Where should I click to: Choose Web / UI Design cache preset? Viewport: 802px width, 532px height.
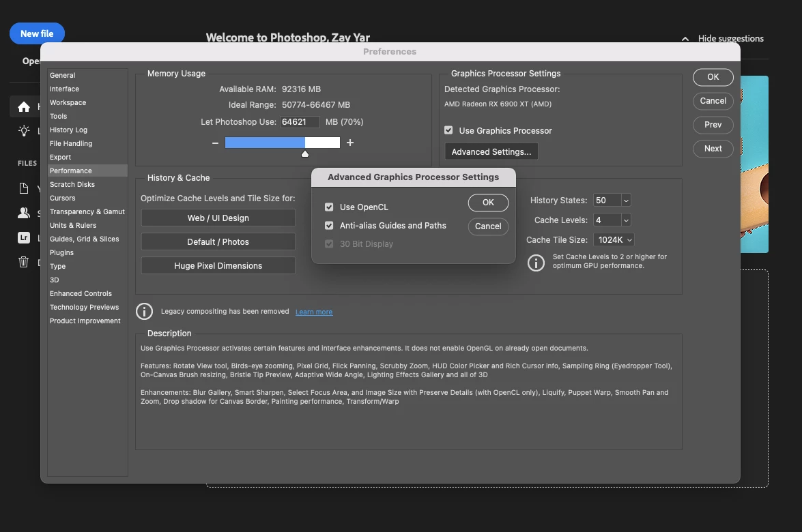tap(218, 218)
